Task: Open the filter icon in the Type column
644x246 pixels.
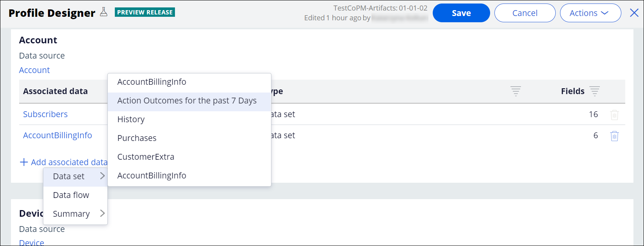Action: tap(516, 91)
